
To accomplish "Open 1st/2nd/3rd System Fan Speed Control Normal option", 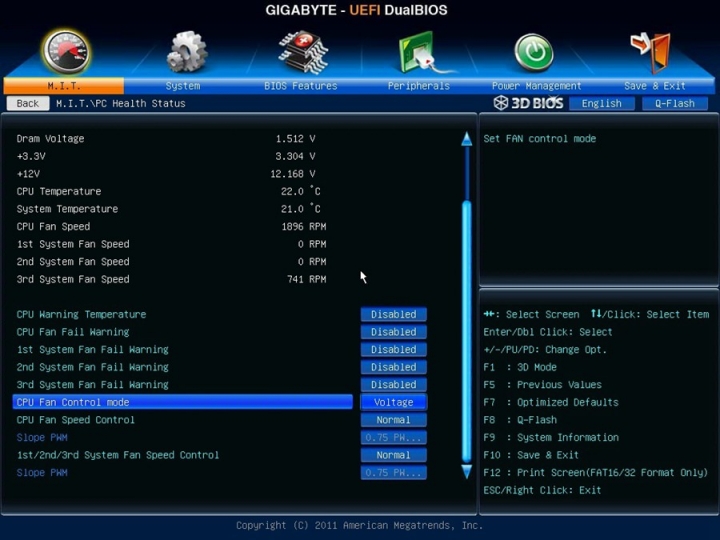I will [x=394, y=455].
